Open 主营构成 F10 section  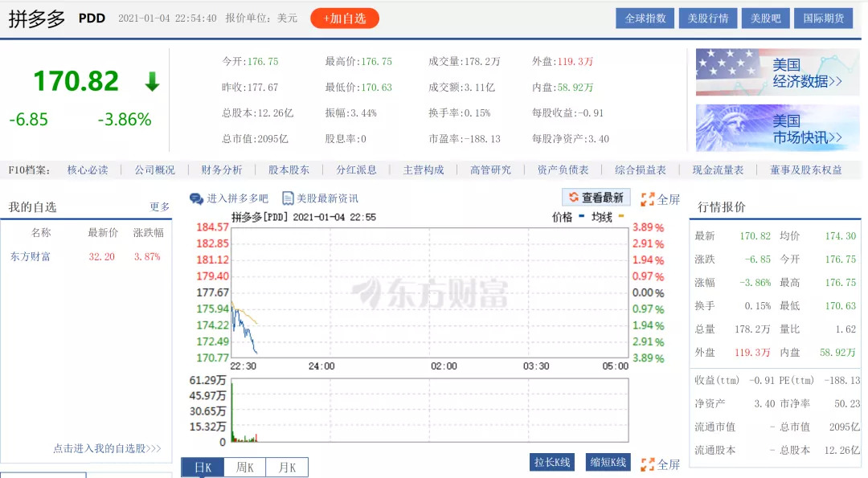423,170
